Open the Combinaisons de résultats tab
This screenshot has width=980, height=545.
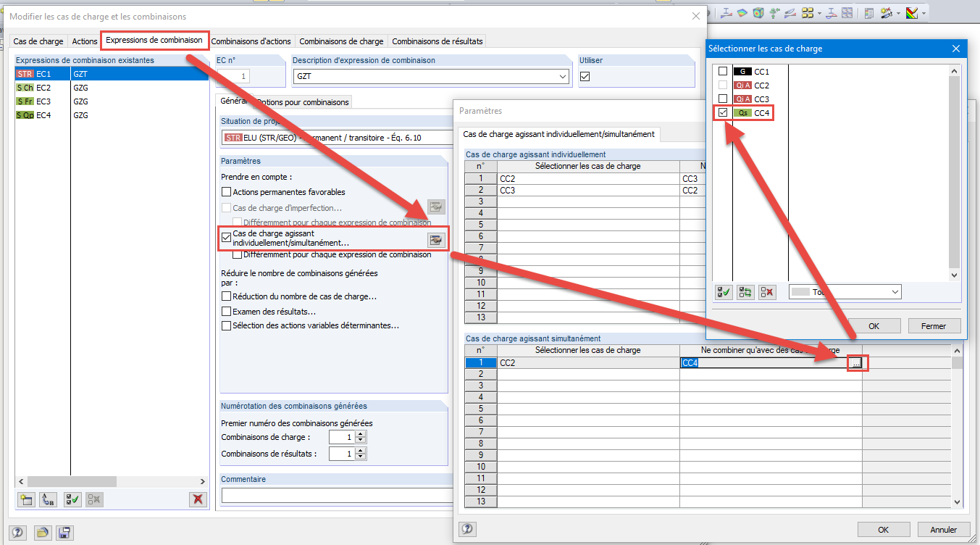point(437,41)
